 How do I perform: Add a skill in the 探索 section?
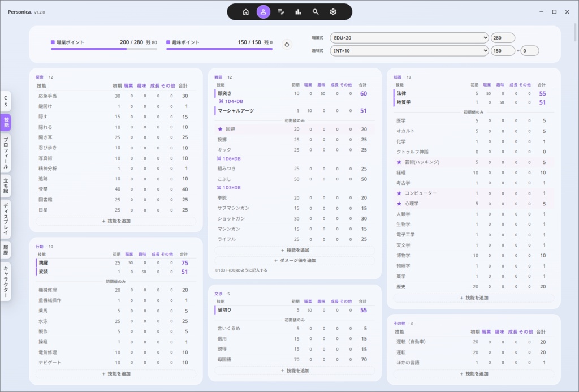(x=116, y=221)
